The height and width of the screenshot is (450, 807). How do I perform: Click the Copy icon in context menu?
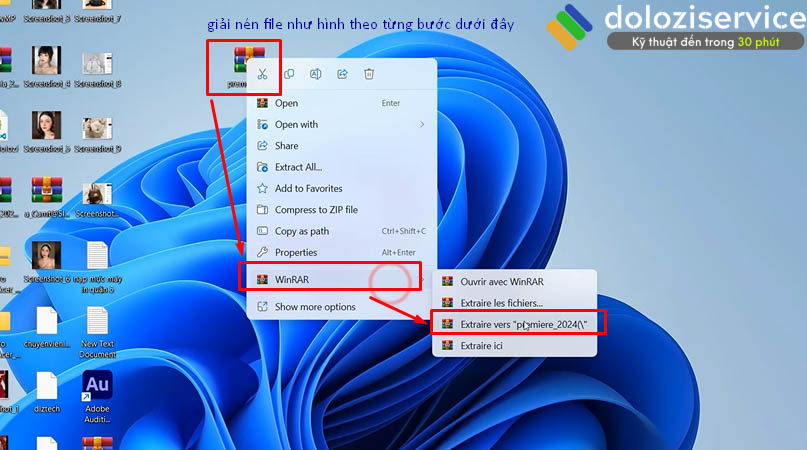click(289, 74)
